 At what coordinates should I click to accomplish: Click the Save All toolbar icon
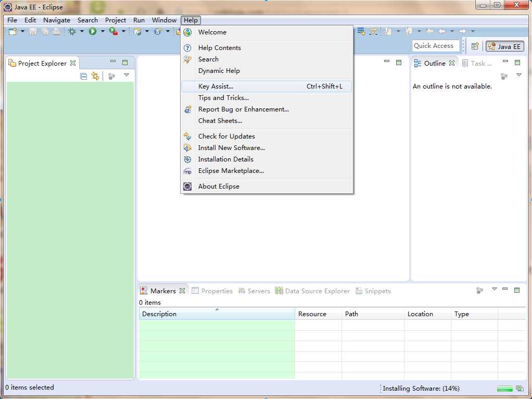[45, 32]
